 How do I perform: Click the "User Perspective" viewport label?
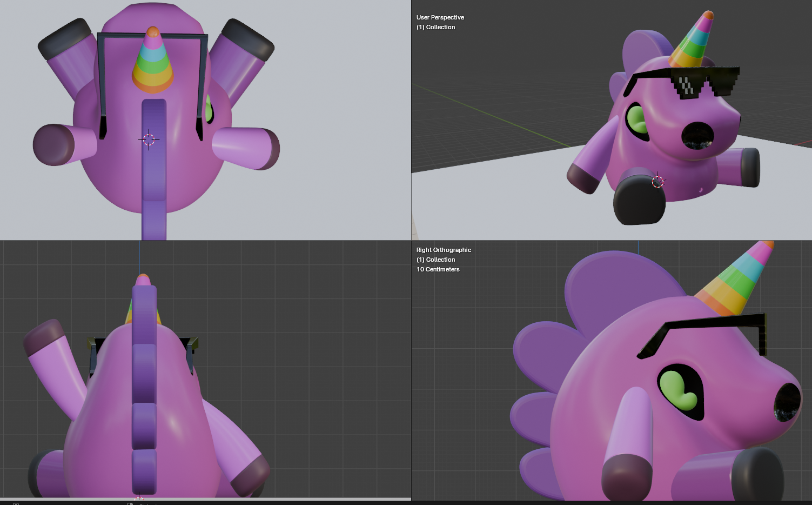pyautogui.click(x=440, y=17)
